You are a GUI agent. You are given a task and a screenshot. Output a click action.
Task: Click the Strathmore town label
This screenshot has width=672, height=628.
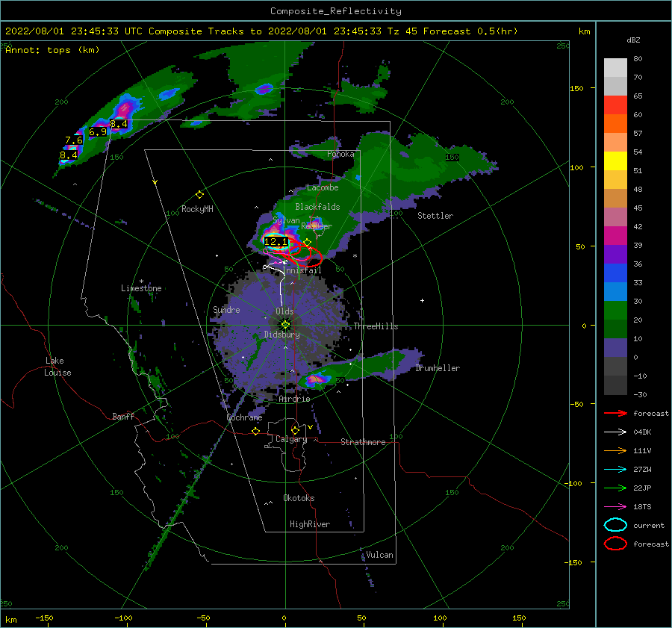click(363, 442)
